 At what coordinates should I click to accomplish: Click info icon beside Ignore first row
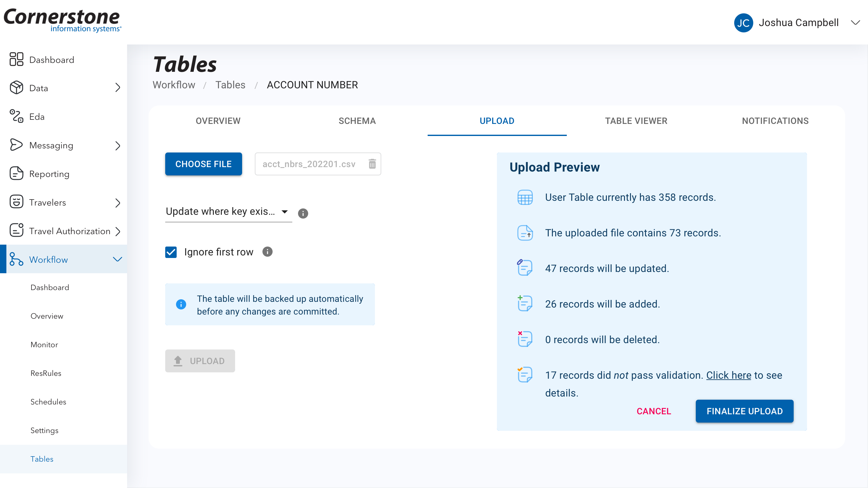click(267, 252)
